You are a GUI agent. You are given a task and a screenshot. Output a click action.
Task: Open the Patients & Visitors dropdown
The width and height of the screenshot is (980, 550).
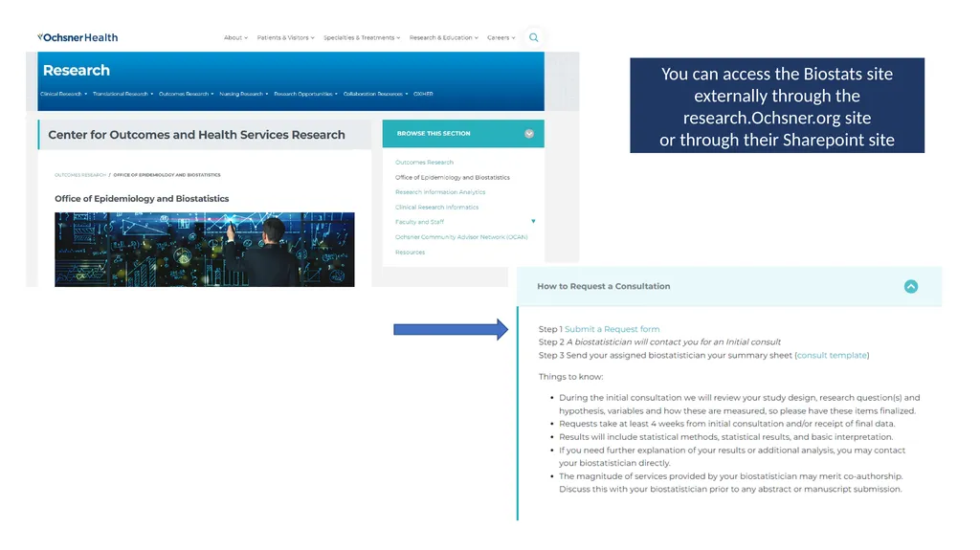285,37
